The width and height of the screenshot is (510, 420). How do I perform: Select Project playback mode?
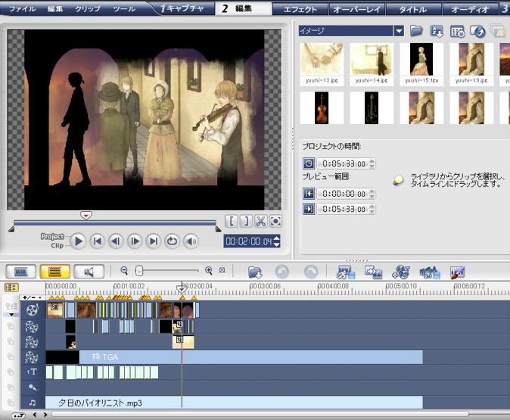click(52, 236)
